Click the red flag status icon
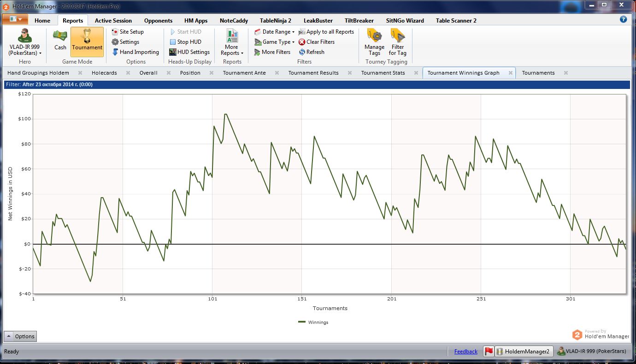Screen dimensions: 636x364 tap(489, 352)
